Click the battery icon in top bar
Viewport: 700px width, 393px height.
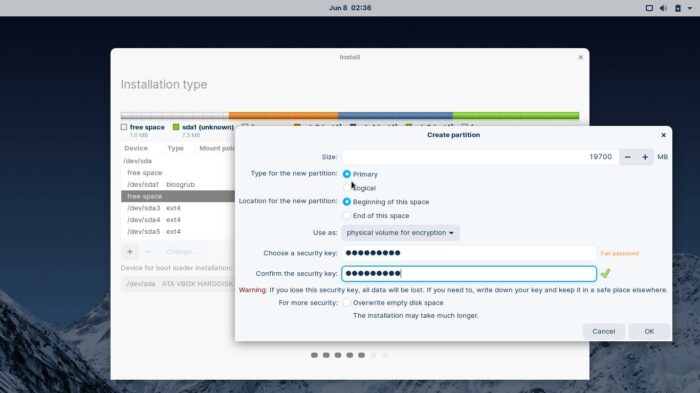(678, 8)
